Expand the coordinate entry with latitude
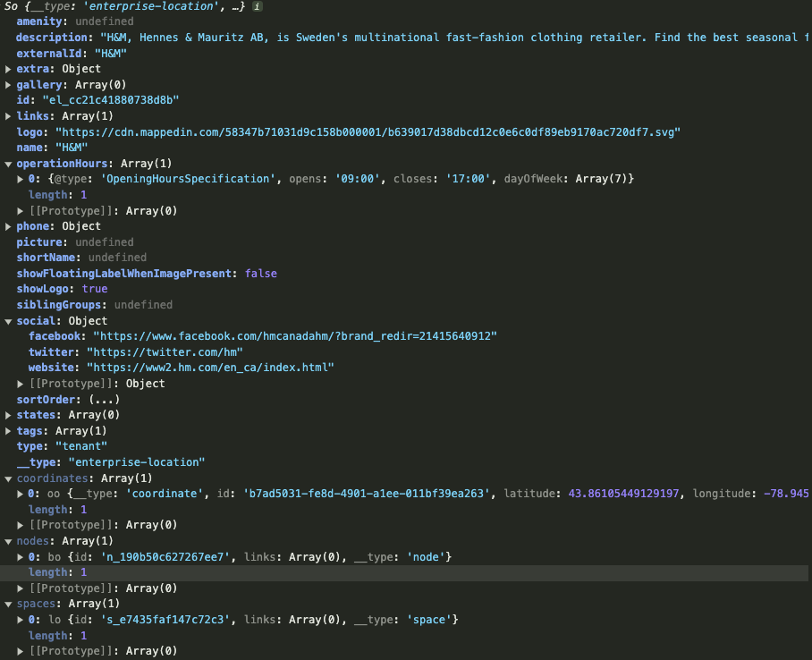Viewport: 812px width, 660px height. click(x=21, y=494)
